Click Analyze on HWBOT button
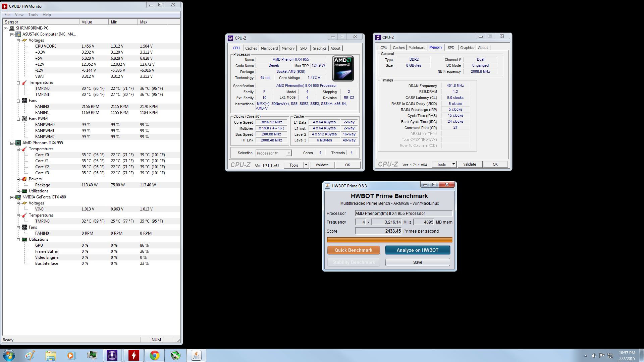 pyautogui.click(x=418, y=250)
